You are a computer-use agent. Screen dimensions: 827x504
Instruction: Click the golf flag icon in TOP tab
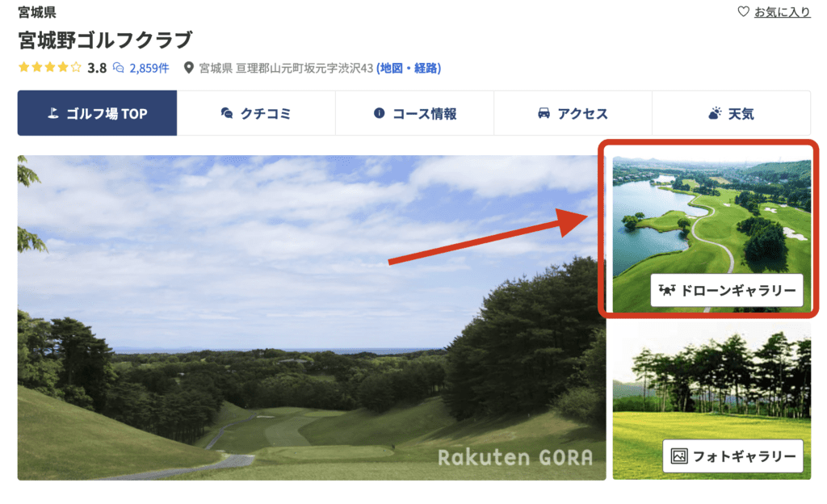pos(52,113)
